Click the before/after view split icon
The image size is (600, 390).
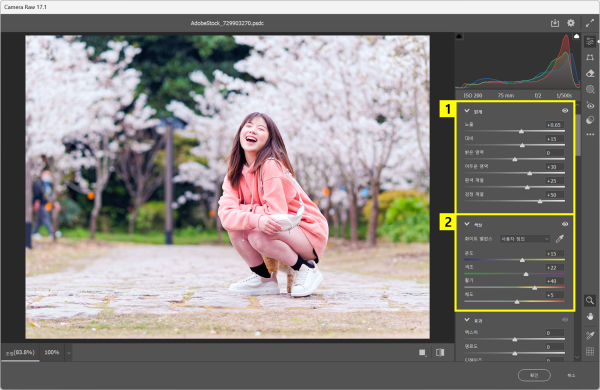point(440,352)
